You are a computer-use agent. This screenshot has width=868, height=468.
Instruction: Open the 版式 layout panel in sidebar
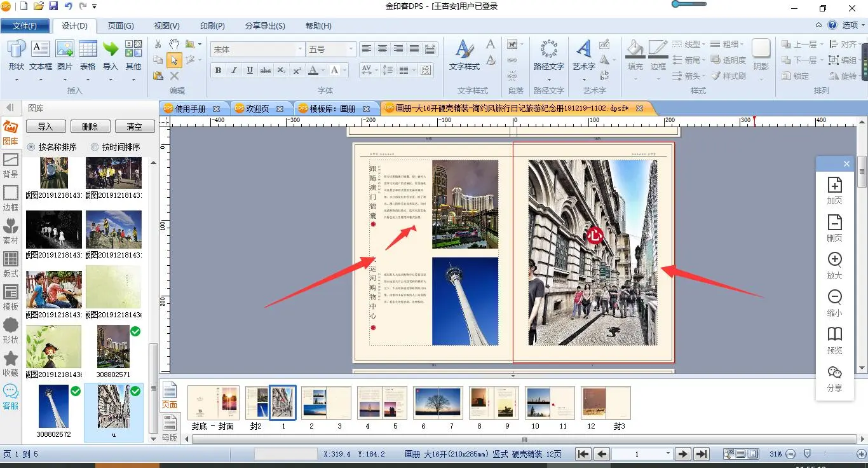[11, 259]
